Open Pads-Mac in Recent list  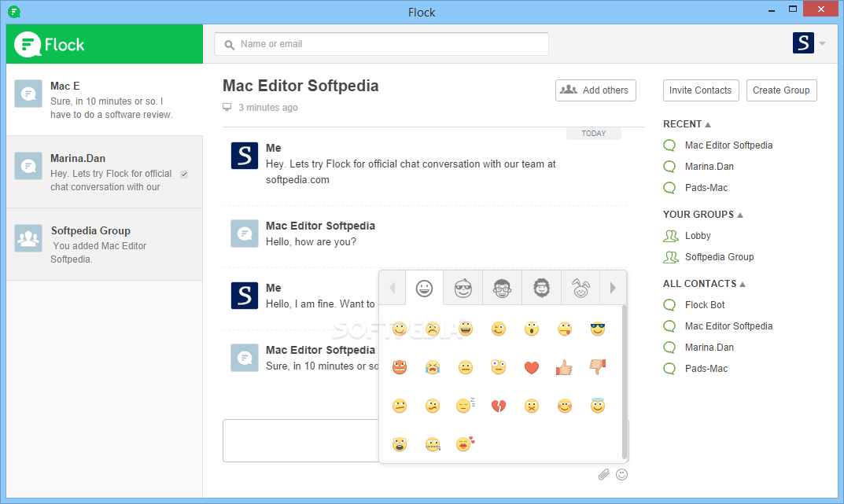(706, 188)
